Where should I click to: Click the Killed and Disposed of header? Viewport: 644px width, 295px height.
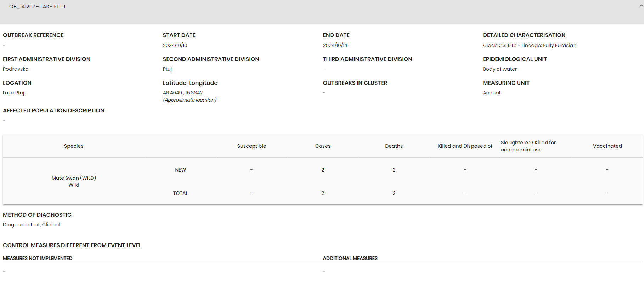tap(465, 146)
